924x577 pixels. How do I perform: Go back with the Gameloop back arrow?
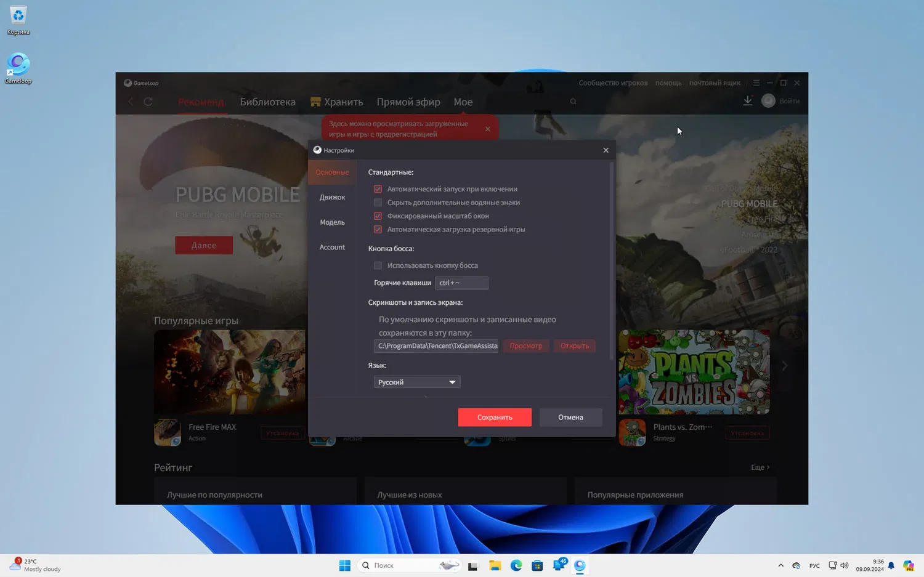click(x=131, y=102)
